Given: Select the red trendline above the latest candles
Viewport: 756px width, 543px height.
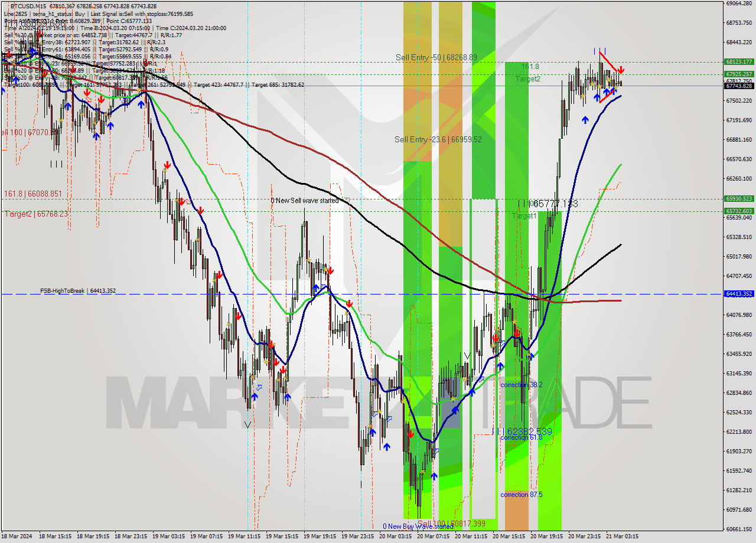Looking at the screenshot, I should click(610, 61).
